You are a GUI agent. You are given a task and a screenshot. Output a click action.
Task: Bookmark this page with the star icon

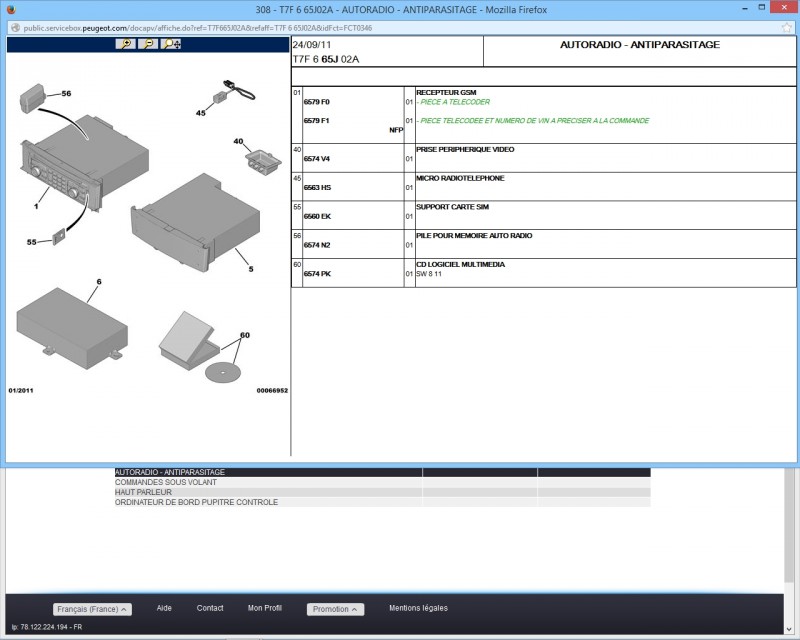787,29
